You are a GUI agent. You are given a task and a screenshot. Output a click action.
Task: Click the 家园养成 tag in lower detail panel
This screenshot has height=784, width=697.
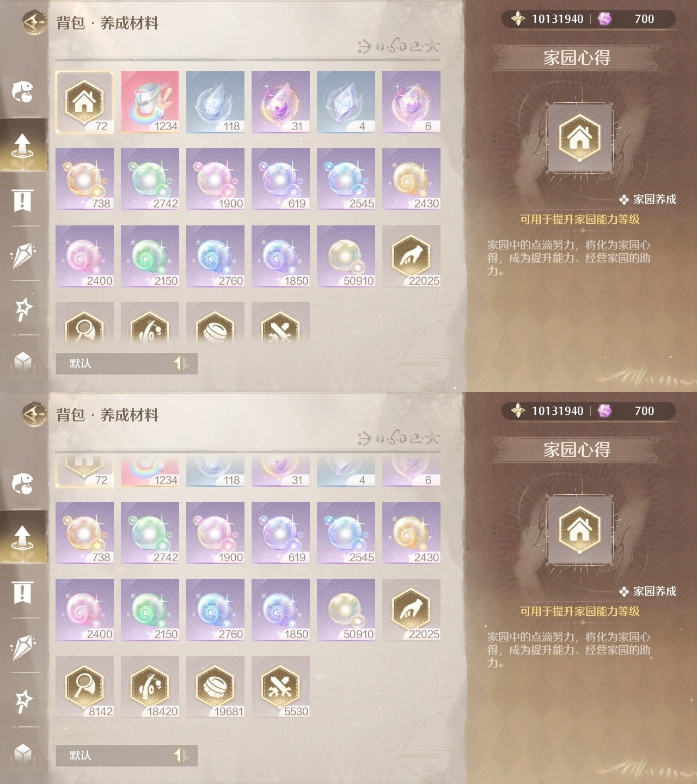(648, 591)
